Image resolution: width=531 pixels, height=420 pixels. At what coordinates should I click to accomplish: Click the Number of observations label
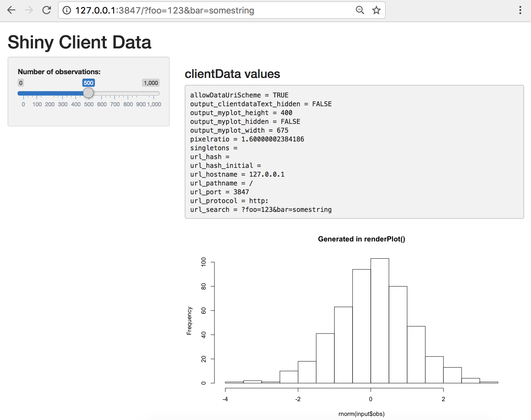tap(59, 71)
